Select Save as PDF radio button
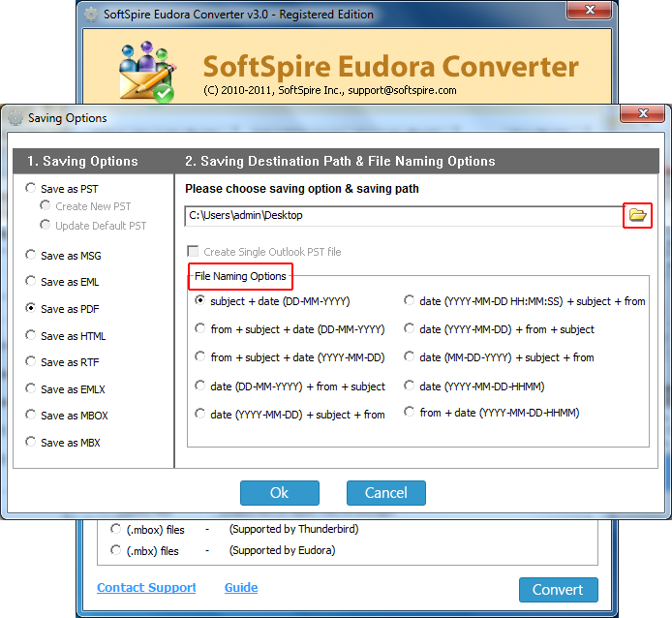 click(x=30, y=308)
